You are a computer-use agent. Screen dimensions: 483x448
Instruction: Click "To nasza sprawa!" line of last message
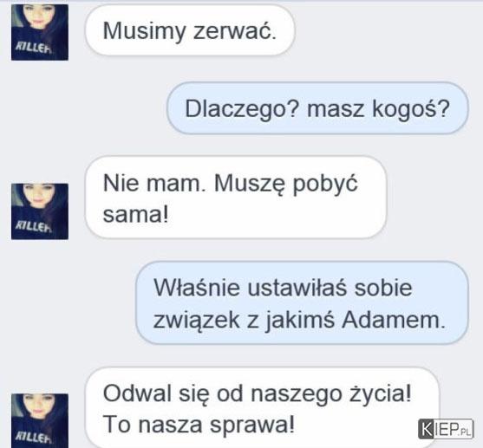coord(199,425)
